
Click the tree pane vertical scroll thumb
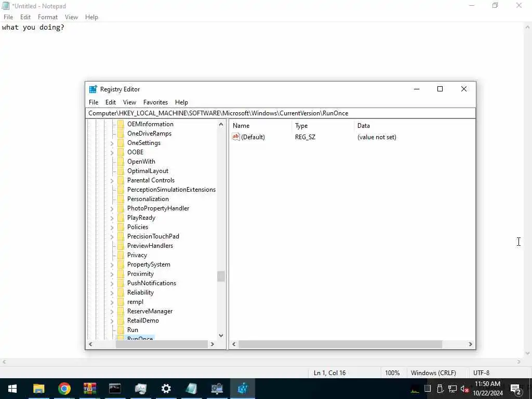pyautogui.click(x=221, y=276)
